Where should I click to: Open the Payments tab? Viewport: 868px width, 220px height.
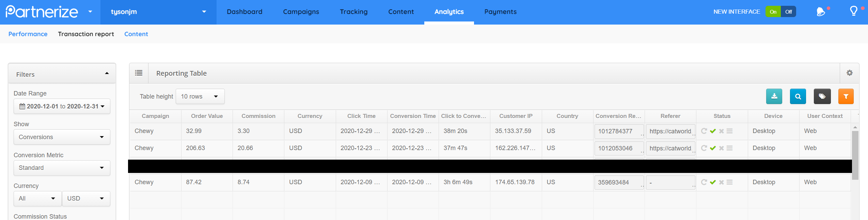[x=501, y=12]
